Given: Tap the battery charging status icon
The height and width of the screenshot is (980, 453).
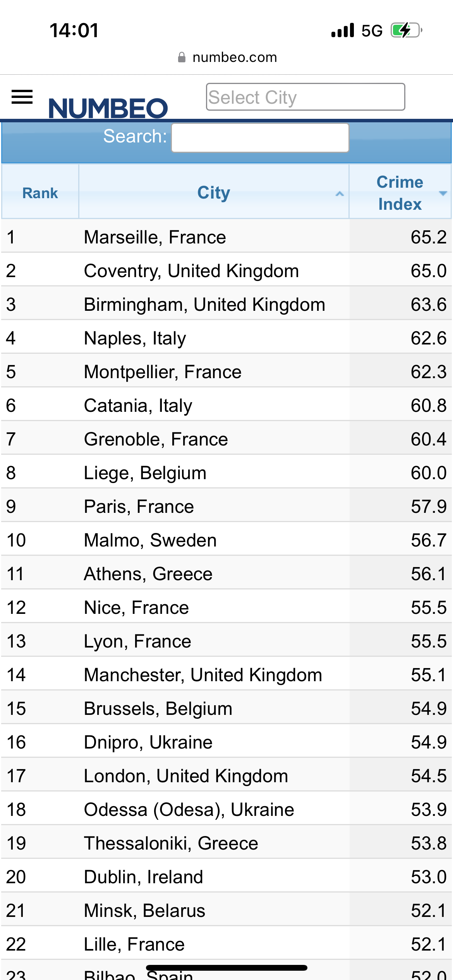Looking at the screenshot, I should [x=406, y=30].
